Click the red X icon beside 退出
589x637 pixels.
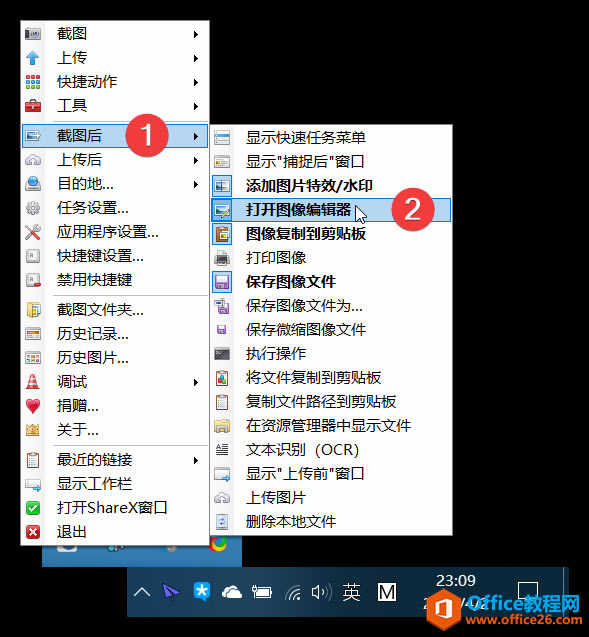tap(33, 532)
